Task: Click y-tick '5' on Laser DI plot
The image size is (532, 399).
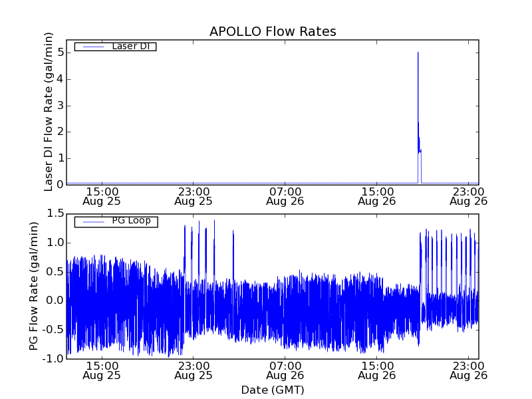Action: tap(61, 53)
